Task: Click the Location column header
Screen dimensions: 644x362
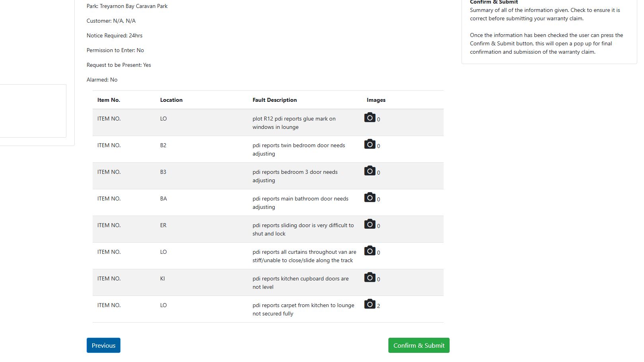Action: (171, 100)
